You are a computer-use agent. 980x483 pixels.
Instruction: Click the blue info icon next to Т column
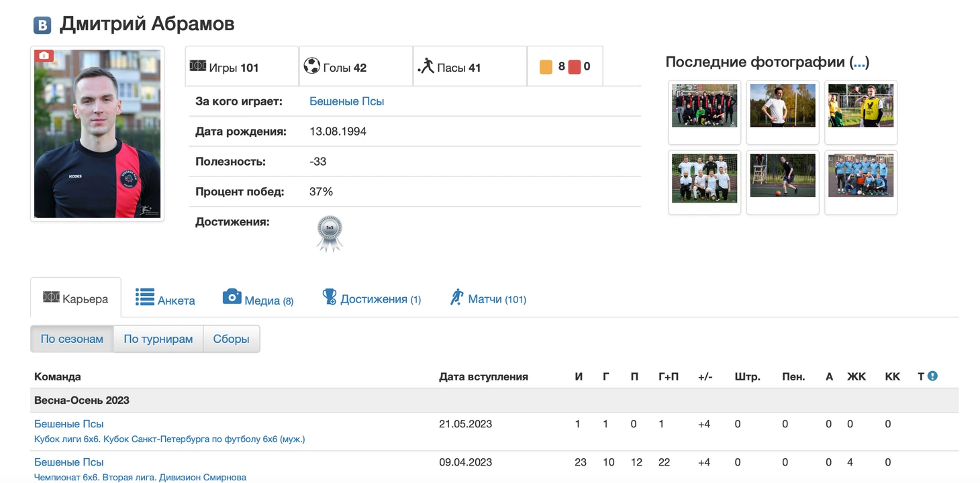[932, 376]
